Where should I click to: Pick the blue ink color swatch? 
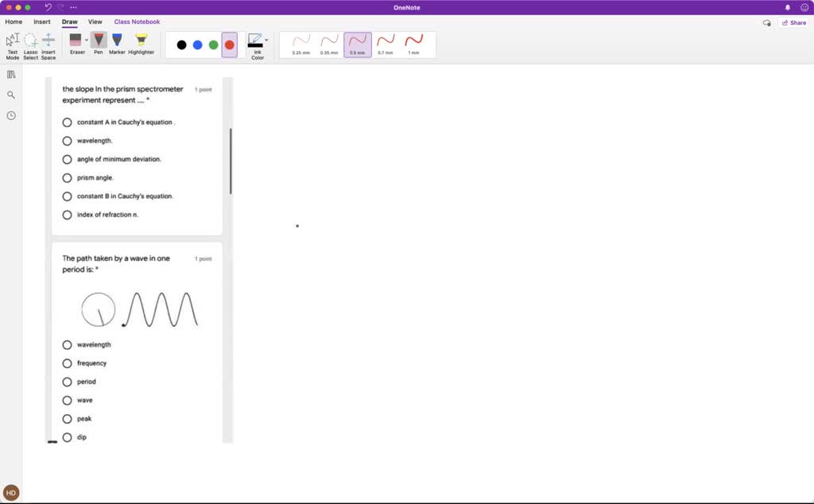pos(197,45)
